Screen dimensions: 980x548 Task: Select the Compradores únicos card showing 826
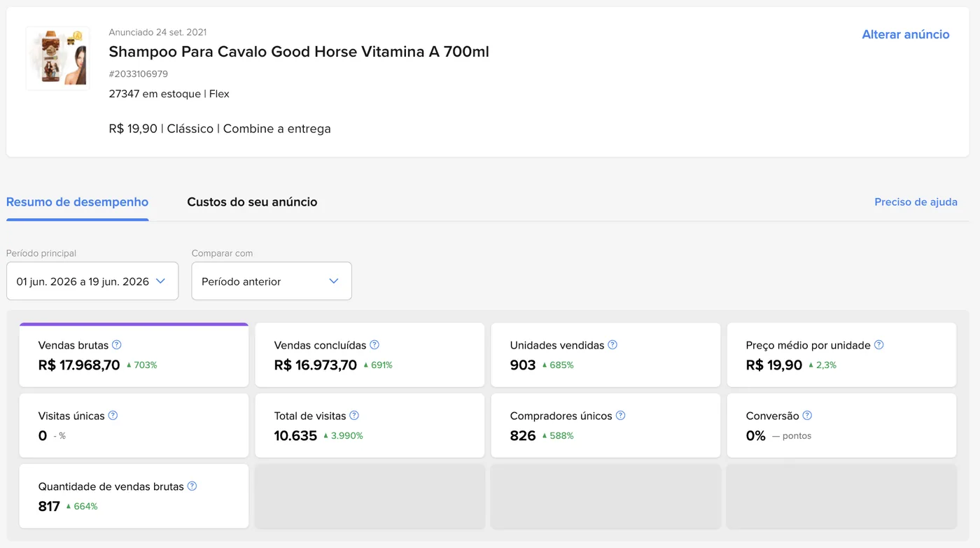pyautogui.click(x=605, y=426)
